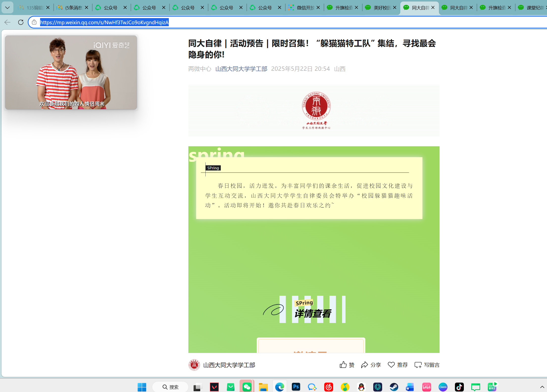Viewport: 547px width, 392px height.
Task: Expand the tab list dropdown chevron
Action: click(x=7, y=8)
